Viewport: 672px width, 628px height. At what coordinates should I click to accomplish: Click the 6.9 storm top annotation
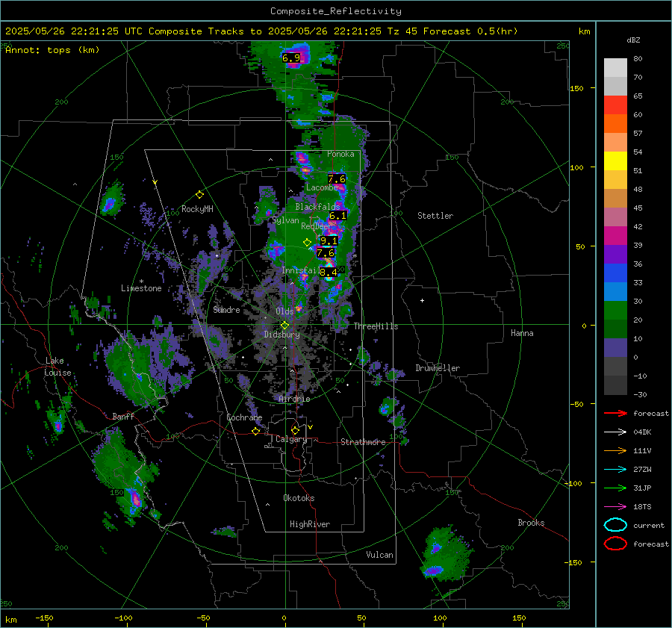click(x=291, y=57)
